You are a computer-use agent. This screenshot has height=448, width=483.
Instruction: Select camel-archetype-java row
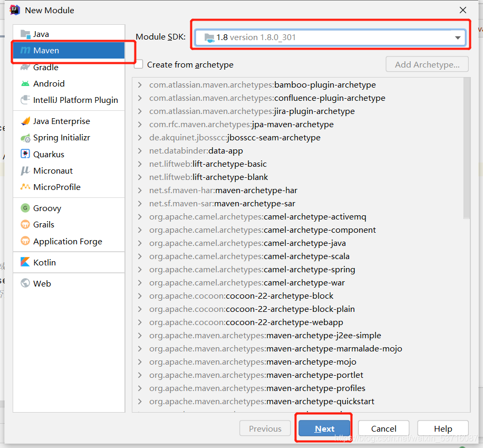tap(297, 243)
